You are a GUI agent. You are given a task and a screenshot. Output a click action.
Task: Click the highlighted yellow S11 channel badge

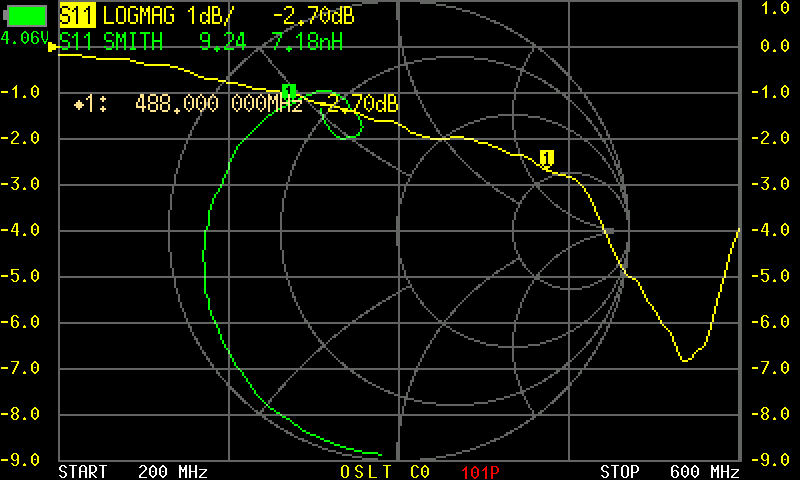coord(78,17)
